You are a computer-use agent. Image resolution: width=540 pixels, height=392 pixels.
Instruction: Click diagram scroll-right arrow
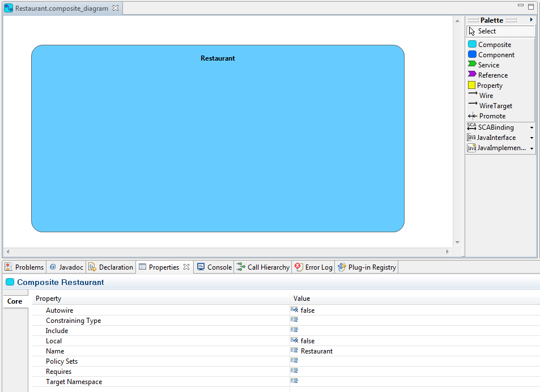click(448, 252)
